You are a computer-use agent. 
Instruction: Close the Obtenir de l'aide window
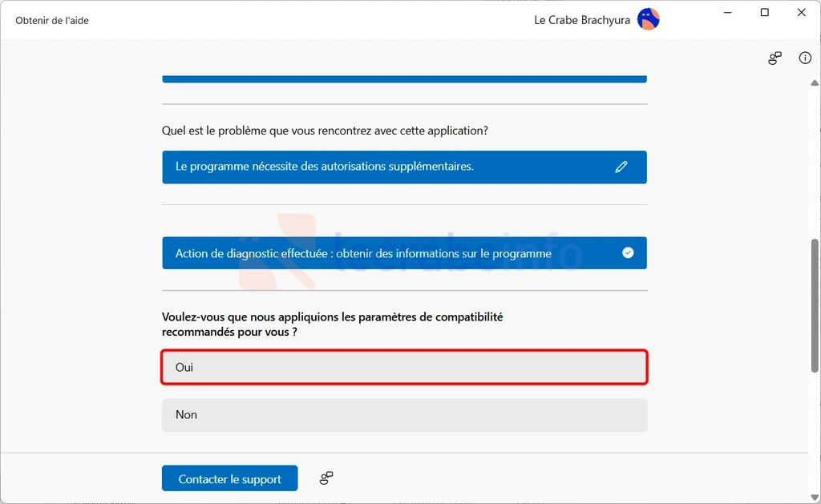click(x=801, y=13)
